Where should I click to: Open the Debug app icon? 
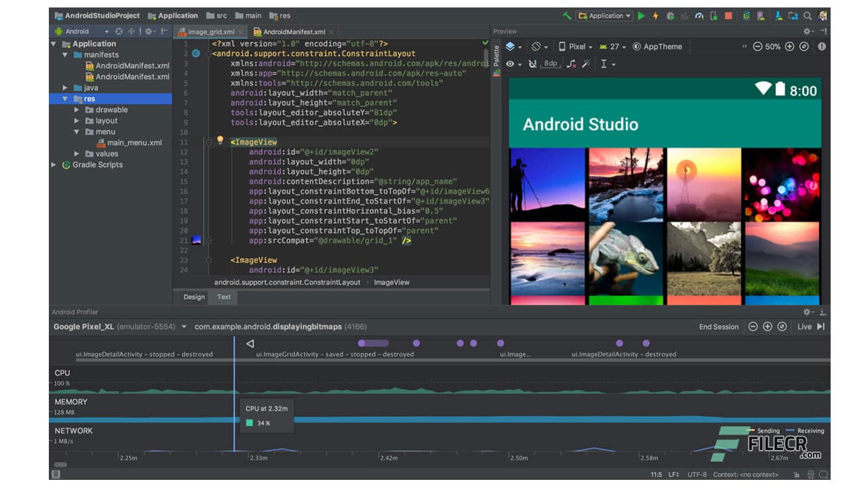[671, 15]
